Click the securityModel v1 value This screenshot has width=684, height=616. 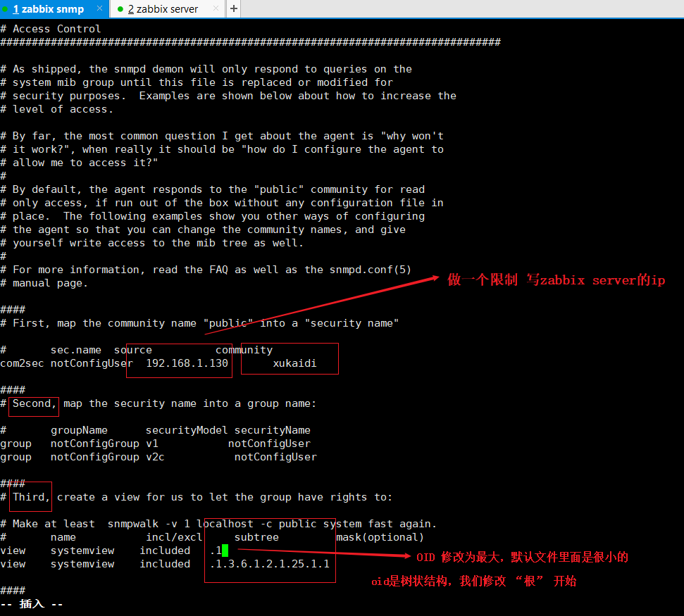[x=152, y=444]
